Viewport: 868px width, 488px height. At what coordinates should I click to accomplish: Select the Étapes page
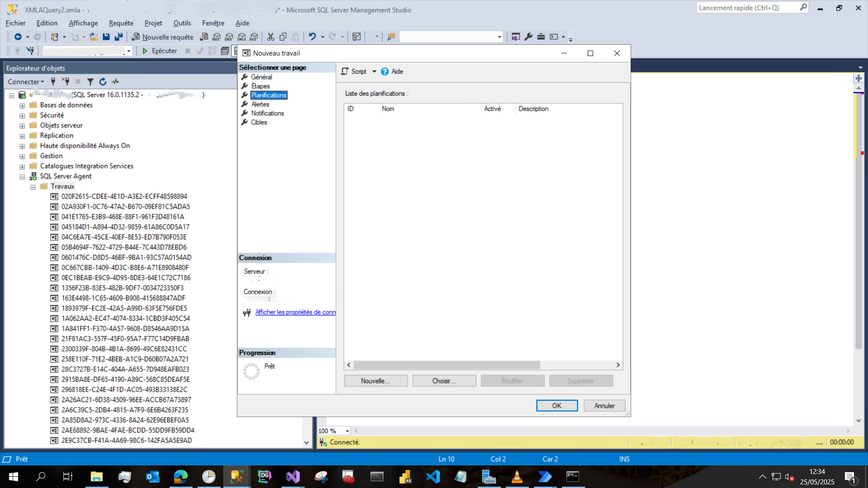[260, 86]
